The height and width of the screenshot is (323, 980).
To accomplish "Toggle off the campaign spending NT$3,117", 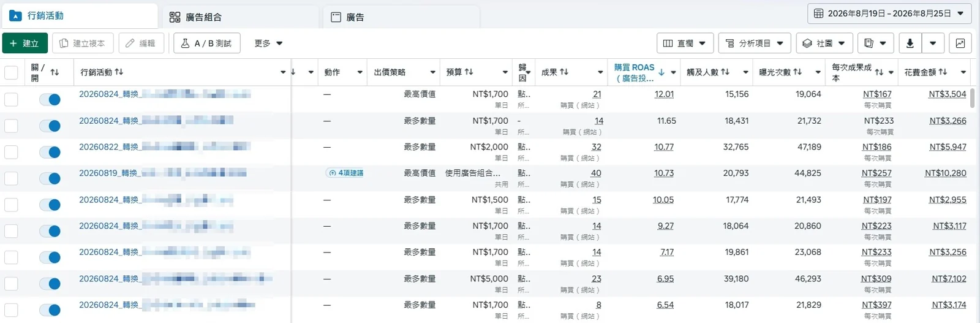I will pos(50,231).
